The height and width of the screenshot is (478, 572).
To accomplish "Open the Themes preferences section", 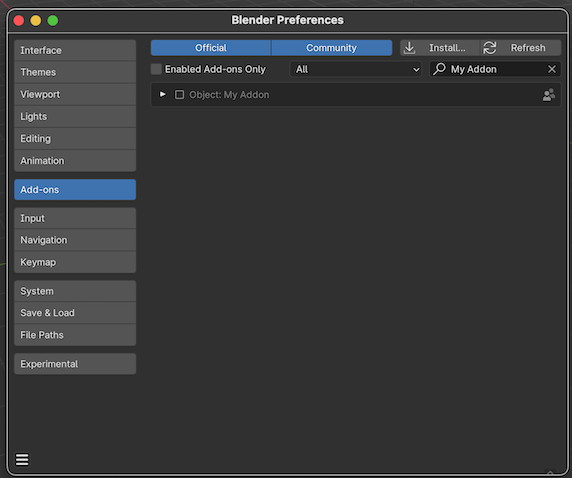I will tap(75, 72).
